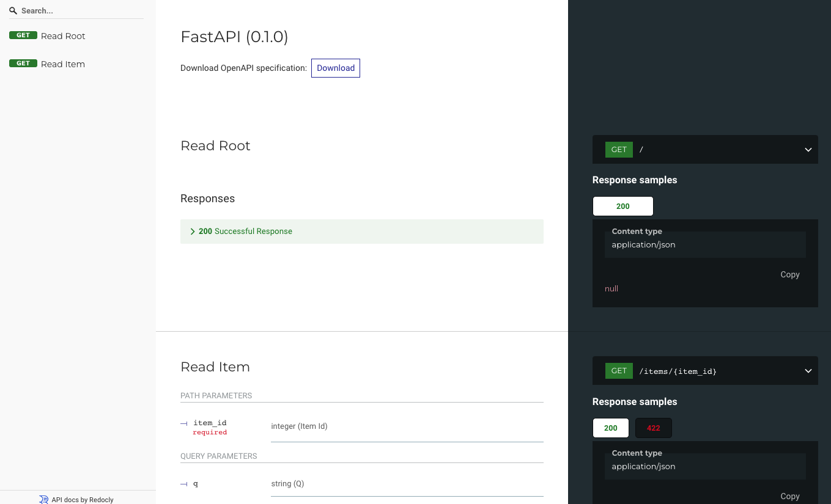Click the string (Q) type text
Image resolution: width=831 pixels, height=504 pixels.
[x=287, y=484]
